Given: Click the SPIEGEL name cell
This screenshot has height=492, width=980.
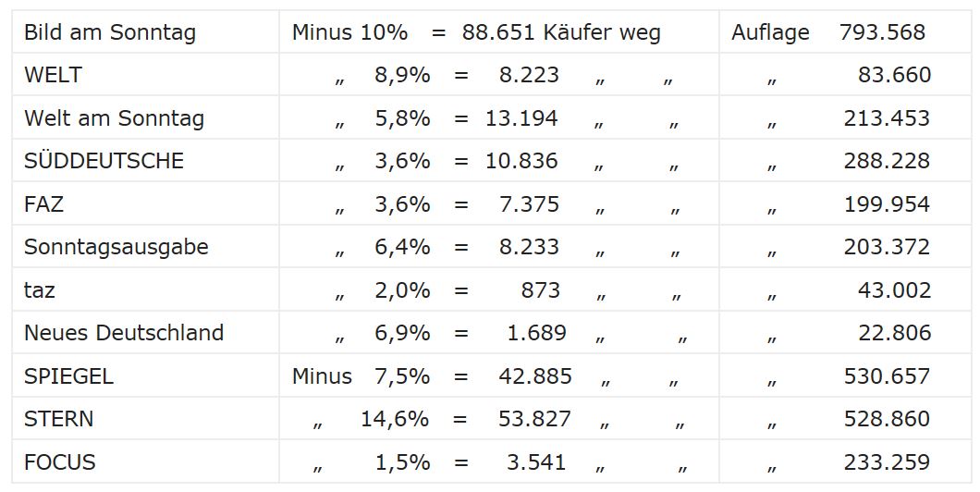Looking at the screenshot, I should [145, 375].
